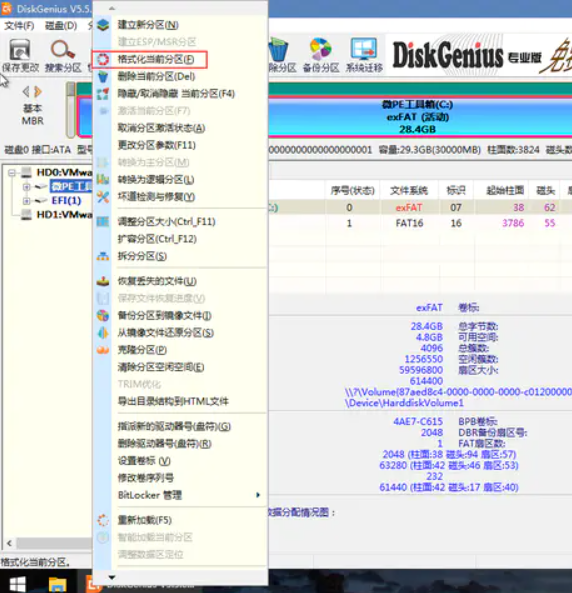Click the clone partition icon

click(x=103, y=350)
